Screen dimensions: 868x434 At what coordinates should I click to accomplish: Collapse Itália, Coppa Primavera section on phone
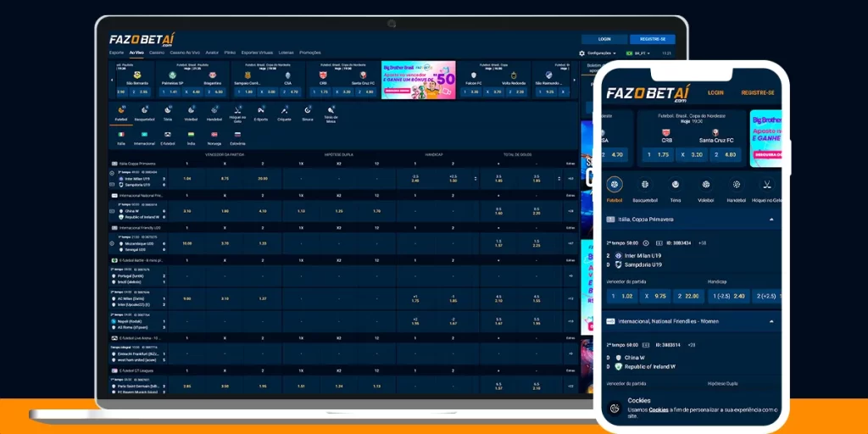(x=771, y=220)
